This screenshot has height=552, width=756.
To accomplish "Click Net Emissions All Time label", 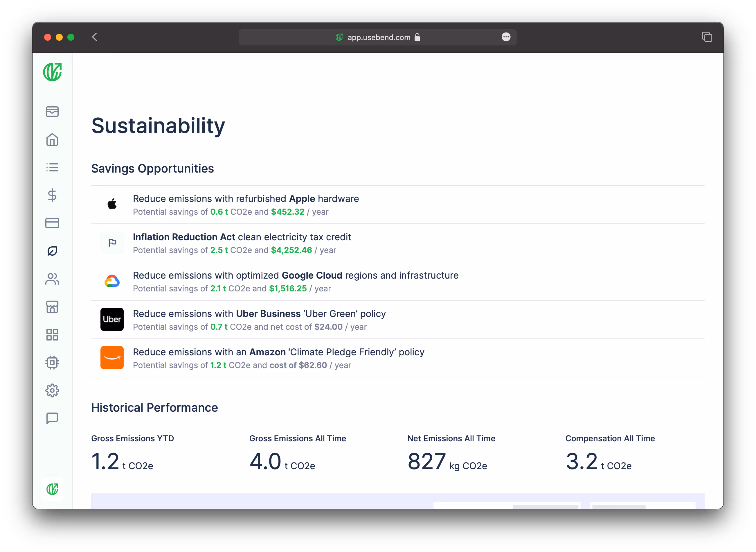I will (451, 438).
